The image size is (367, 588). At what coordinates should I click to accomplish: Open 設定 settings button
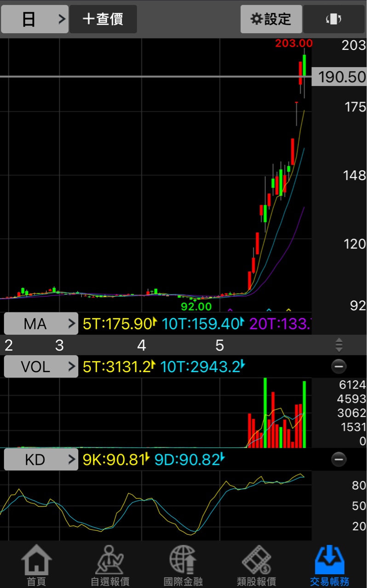click(x=271, y=19)
